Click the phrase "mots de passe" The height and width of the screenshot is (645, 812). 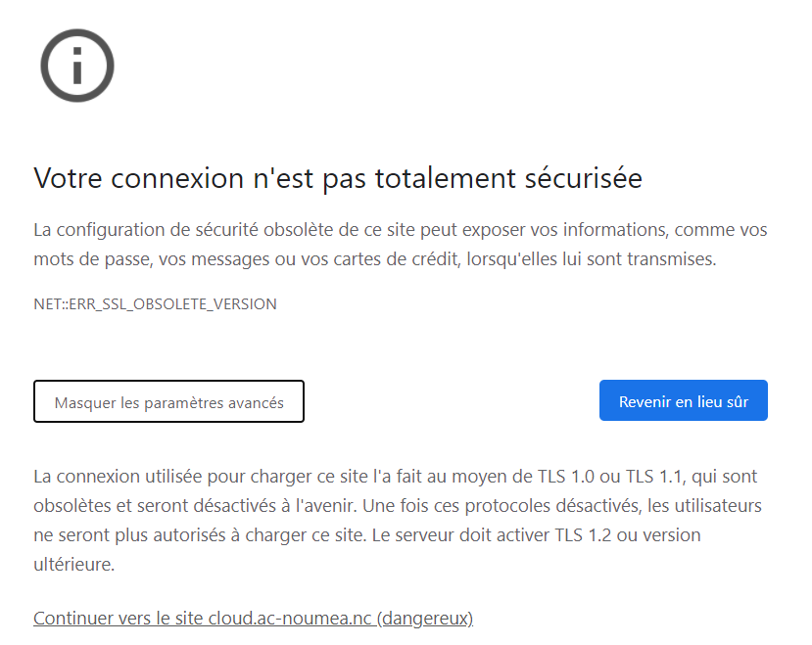tap(81, 259)
